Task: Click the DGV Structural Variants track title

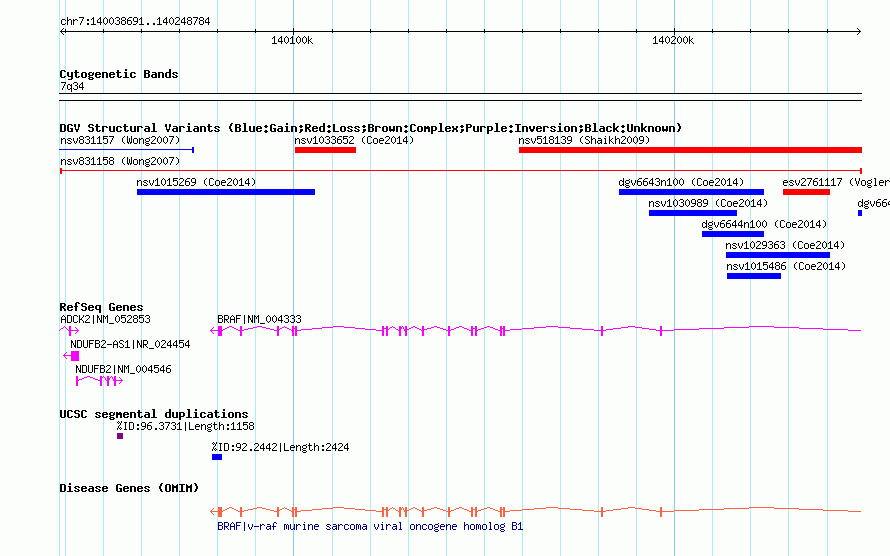Action: [371, 128]
